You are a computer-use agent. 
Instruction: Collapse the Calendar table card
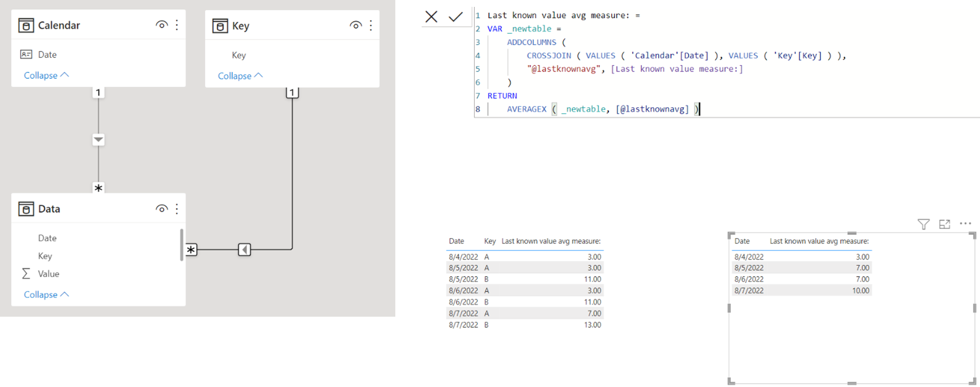[x=46, y=75]
